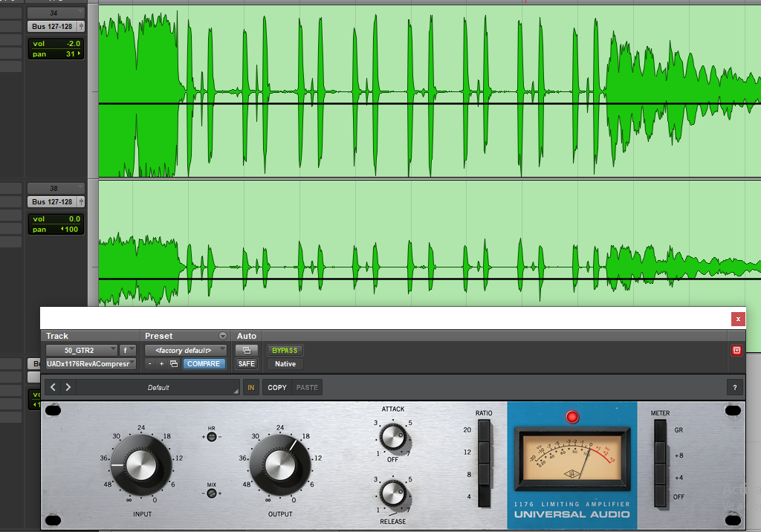This screenshot has width=761, height=532.
Task: Open Bus 127-128 output selector on track 34
Action: tap(53, 26)
